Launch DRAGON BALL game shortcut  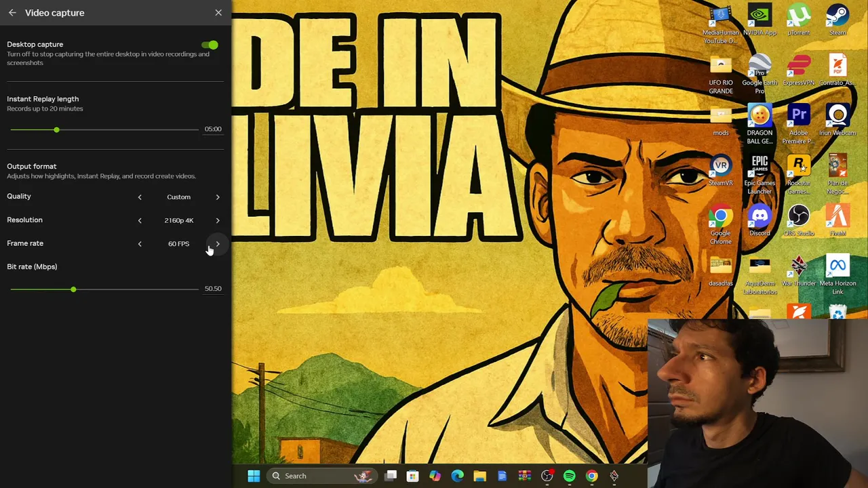pos(759,125)
